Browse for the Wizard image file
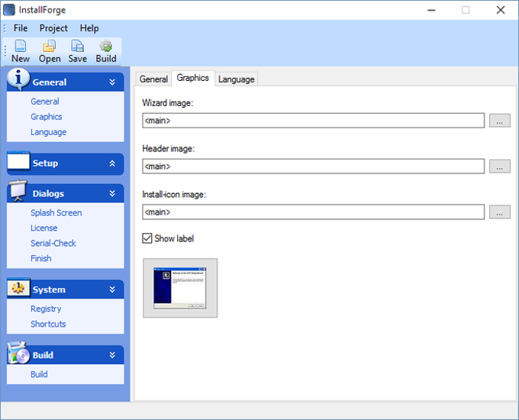 (x=499, y=121)
